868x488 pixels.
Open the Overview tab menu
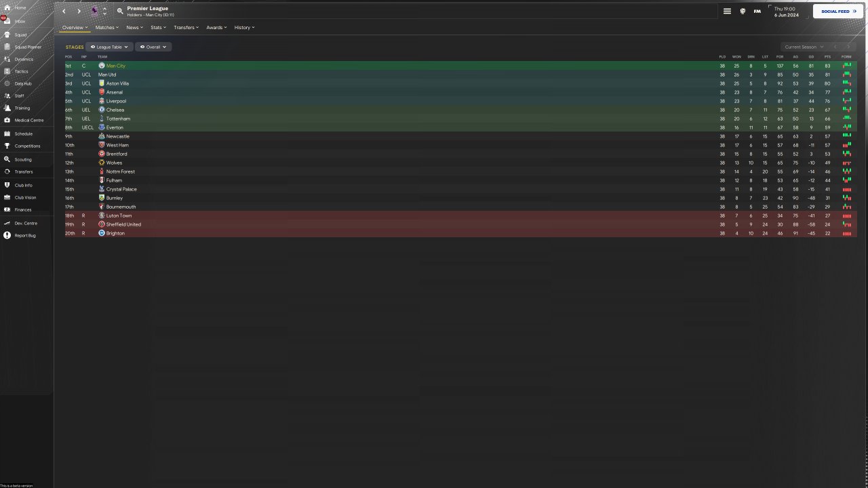(x=75, y=28)
